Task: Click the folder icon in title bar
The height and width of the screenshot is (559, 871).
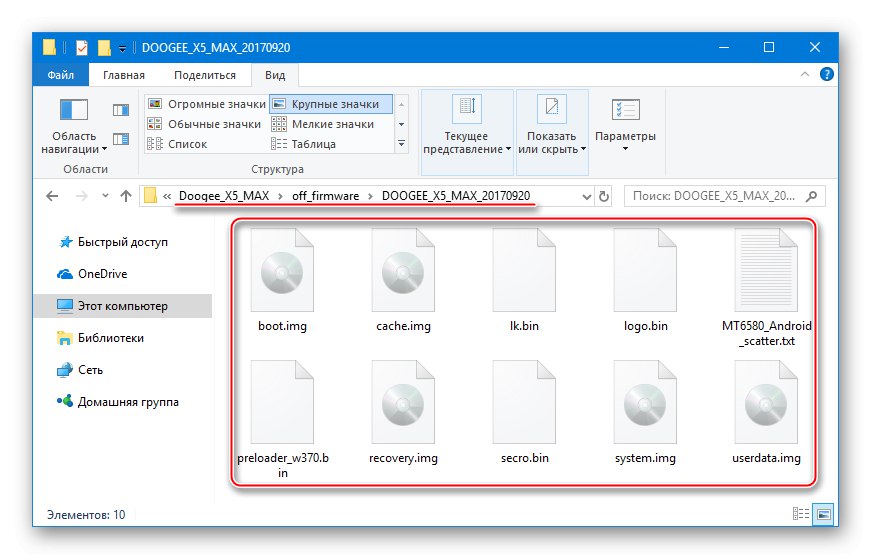Action: (x=49, y=48)
